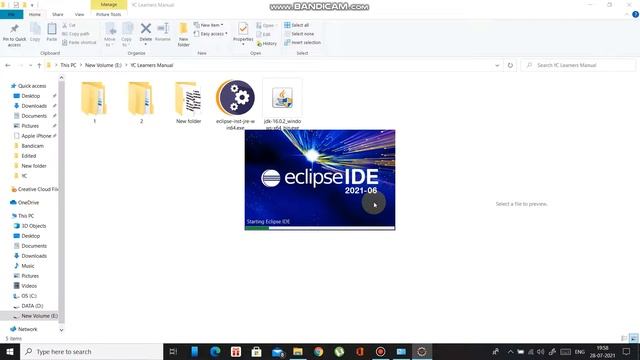The height and width of the screenshot is (360, 640).
Task: Open Microsoft Edge from the taskbar
Action: click(215, 351)
